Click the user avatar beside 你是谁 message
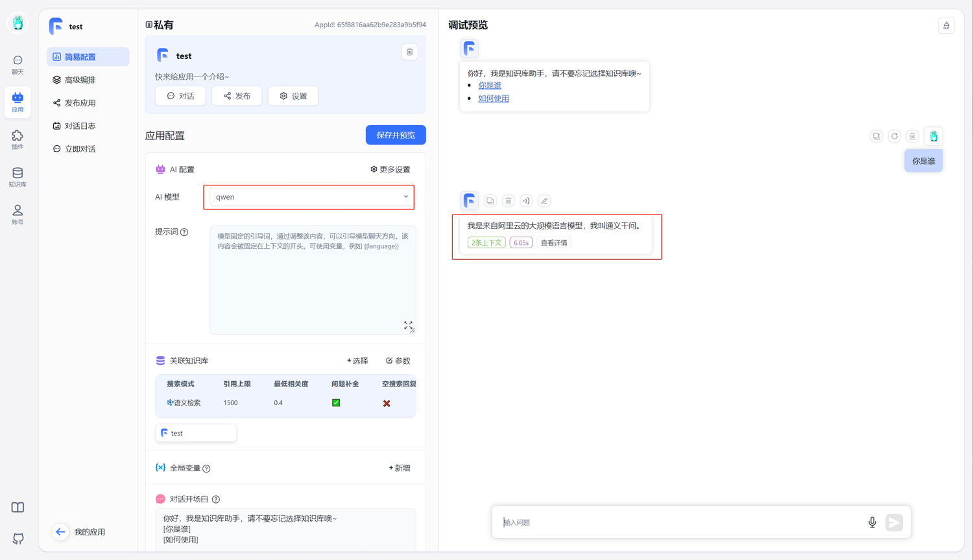 tap(933, 136)
